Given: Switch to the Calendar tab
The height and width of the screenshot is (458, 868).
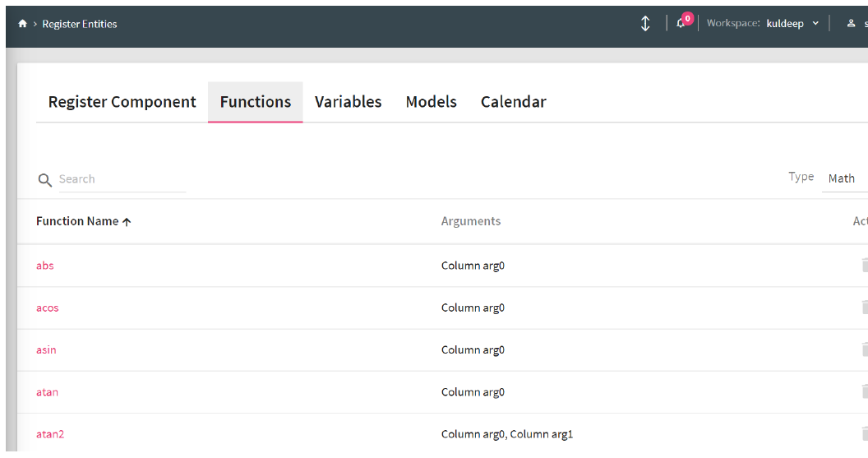Looking at the screenshot, I should coord(513,102).
